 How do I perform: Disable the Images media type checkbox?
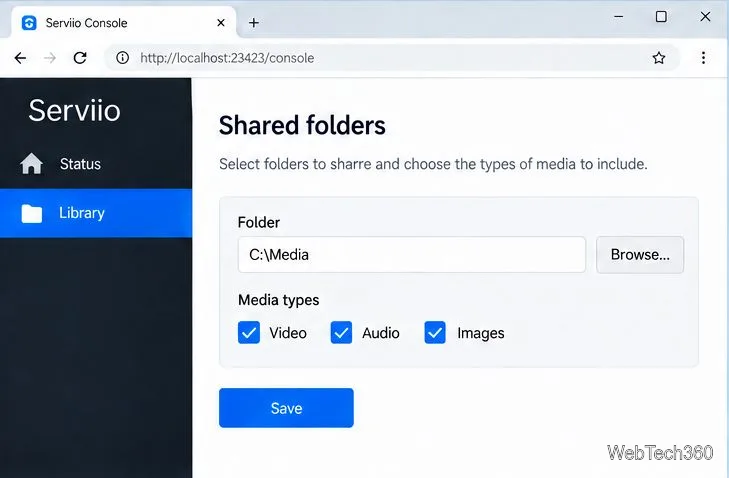pos(435,332)
